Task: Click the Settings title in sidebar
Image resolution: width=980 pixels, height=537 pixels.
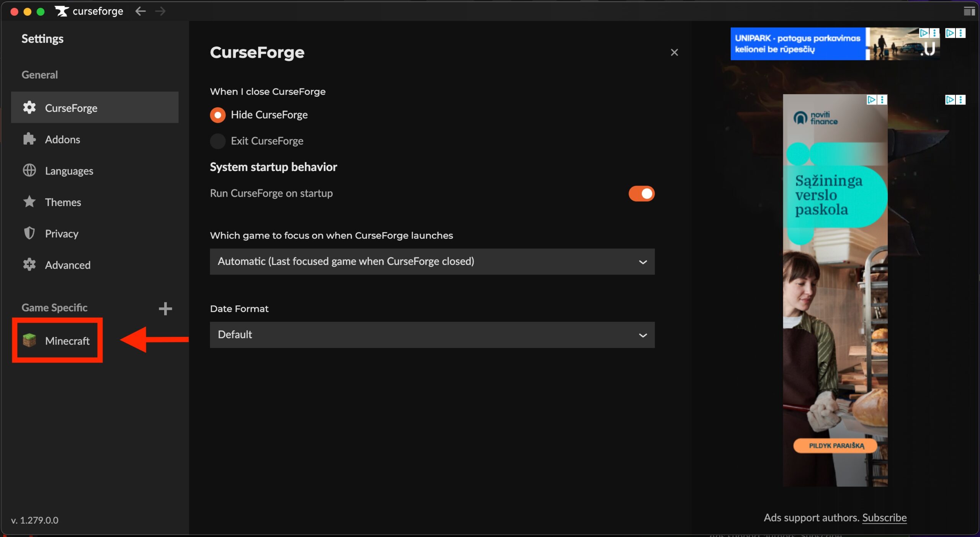Action: click(42, 39)
